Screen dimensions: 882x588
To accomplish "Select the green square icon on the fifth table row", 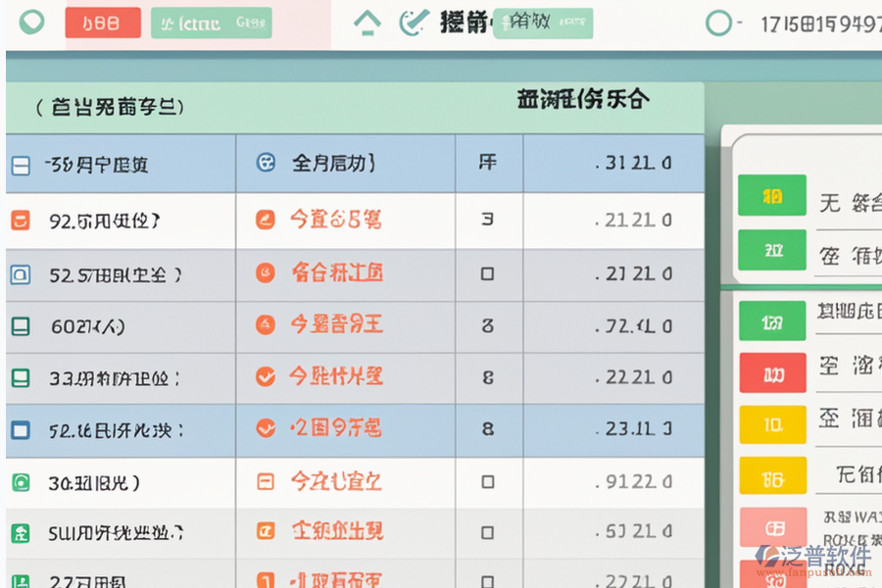I will (19, 377).
